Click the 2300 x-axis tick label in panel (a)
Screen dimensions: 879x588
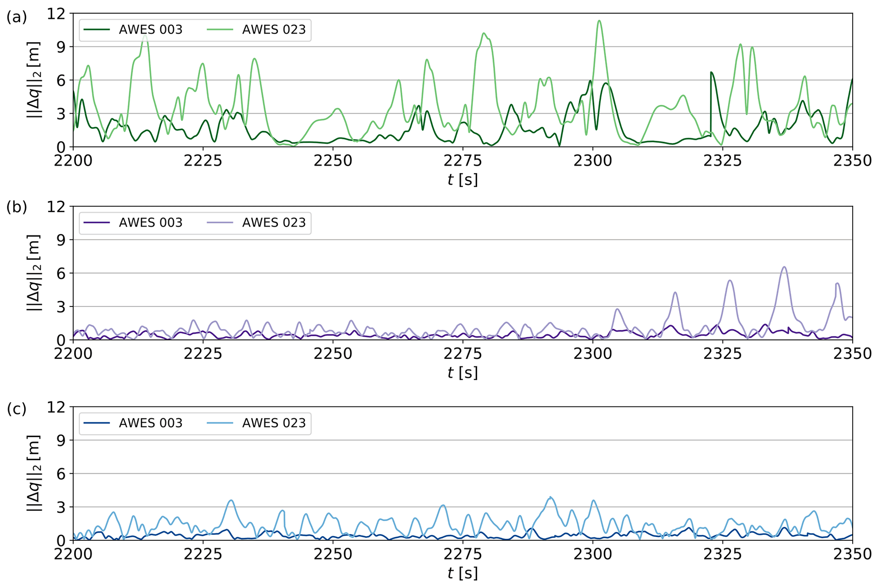(x=592, y=161)
